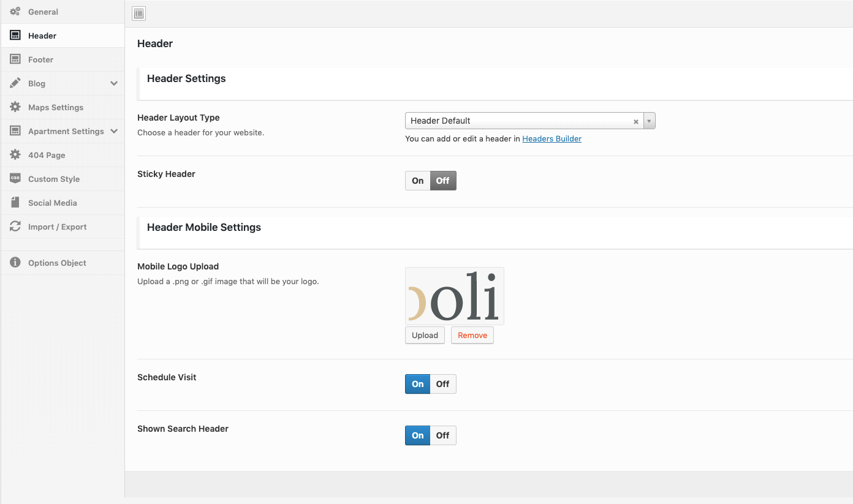This screenshot has height=504, width=853.
Task: Select the Header tab in sidebar
Action: [x=42, y=36]
